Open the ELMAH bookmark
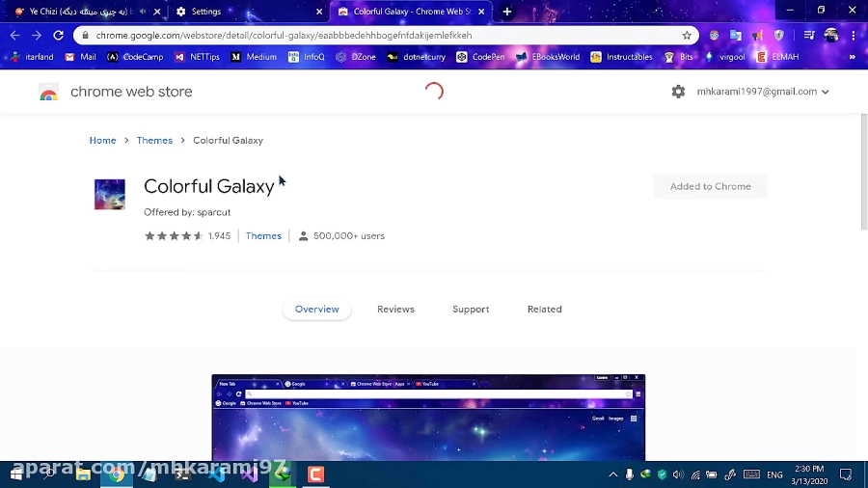Viewport: 868px width, 488px height. point(777,57)
